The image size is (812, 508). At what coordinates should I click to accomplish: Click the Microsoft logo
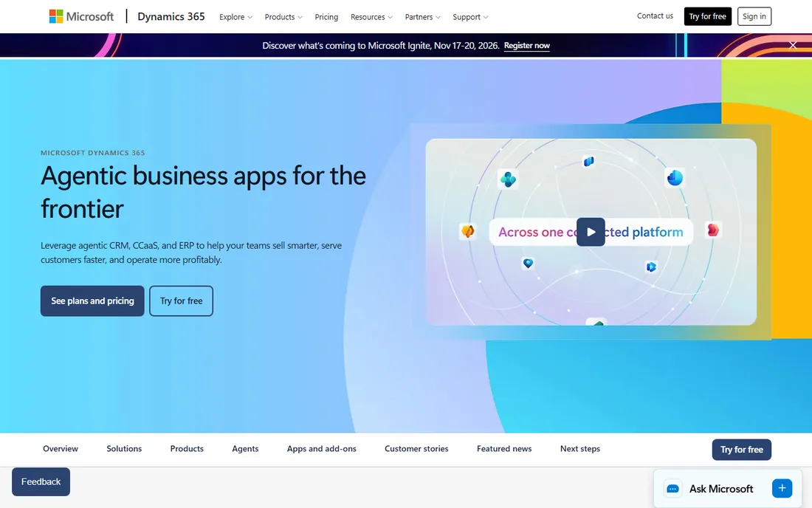[x=81, y=16]
